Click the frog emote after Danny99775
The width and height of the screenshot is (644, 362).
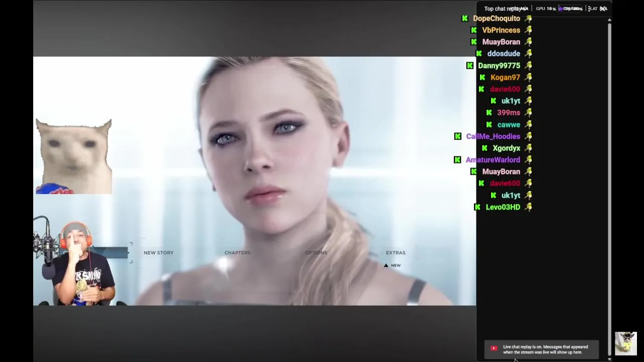(528, 65)
